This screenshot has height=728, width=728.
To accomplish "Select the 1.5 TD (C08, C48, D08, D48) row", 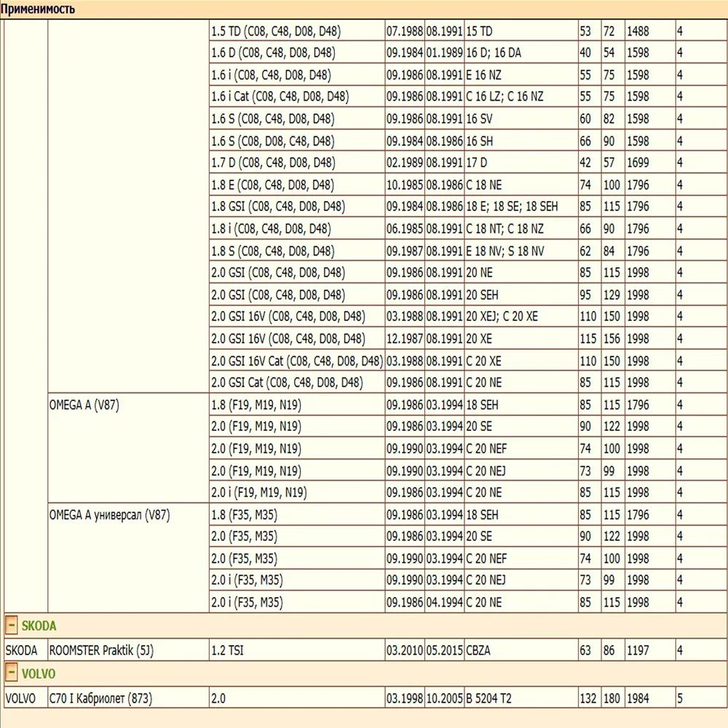I will [275, 31].
